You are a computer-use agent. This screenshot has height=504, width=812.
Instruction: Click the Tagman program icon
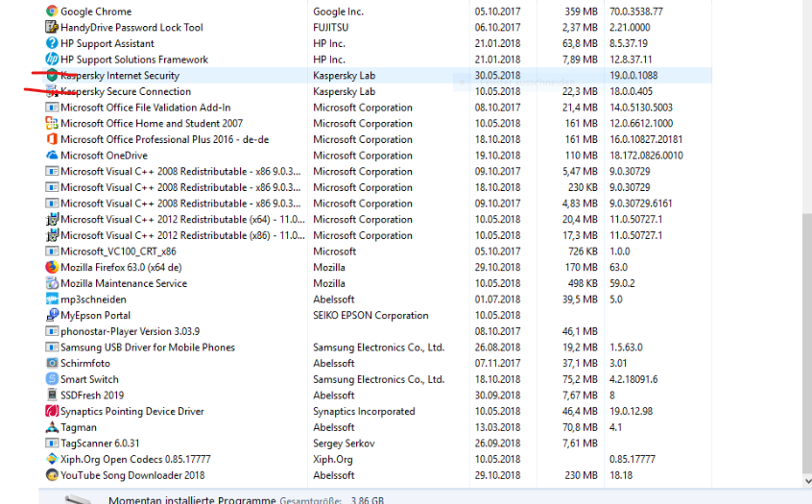point(52,427)
